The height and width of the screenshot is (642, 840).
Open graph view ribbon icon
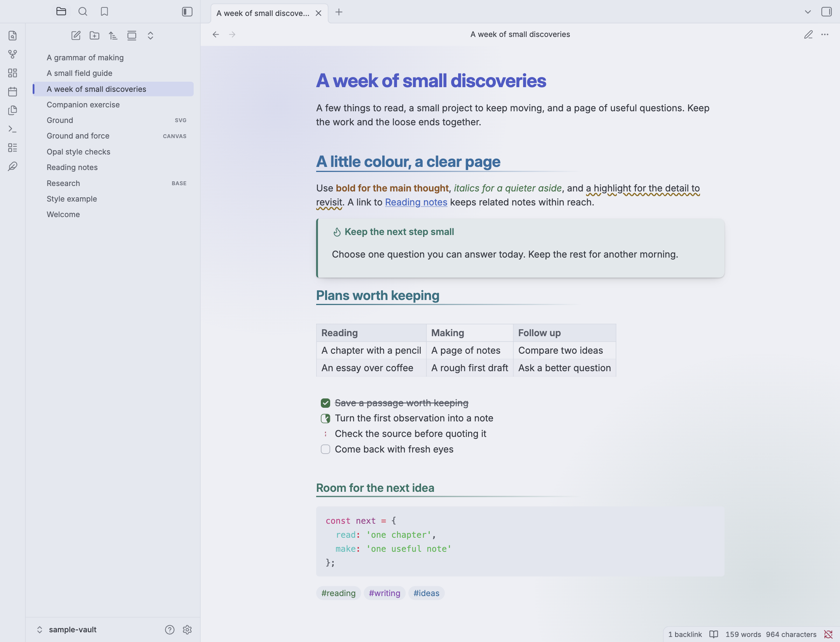(12, 54)
